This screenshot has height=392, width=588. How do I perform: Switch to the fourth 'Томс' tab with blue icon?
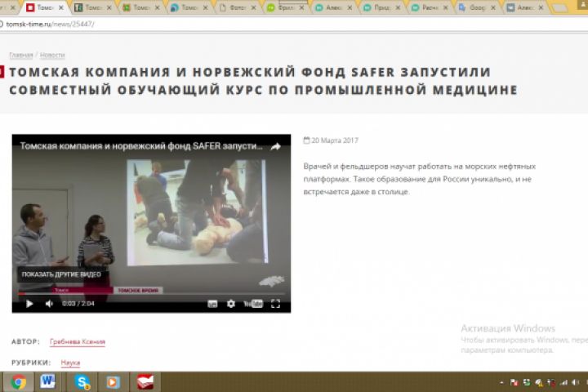[189, 7]
